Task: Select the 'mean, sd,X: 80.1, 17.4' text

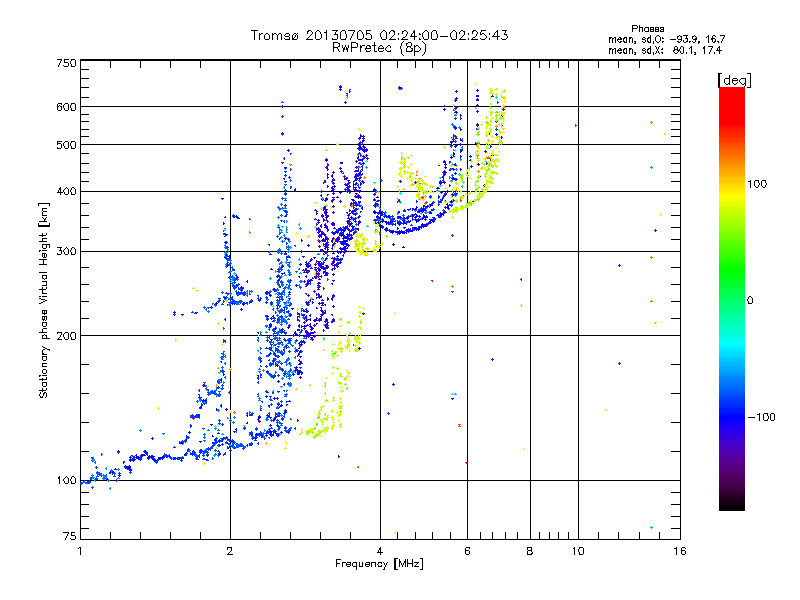Action: pos(665,50)
